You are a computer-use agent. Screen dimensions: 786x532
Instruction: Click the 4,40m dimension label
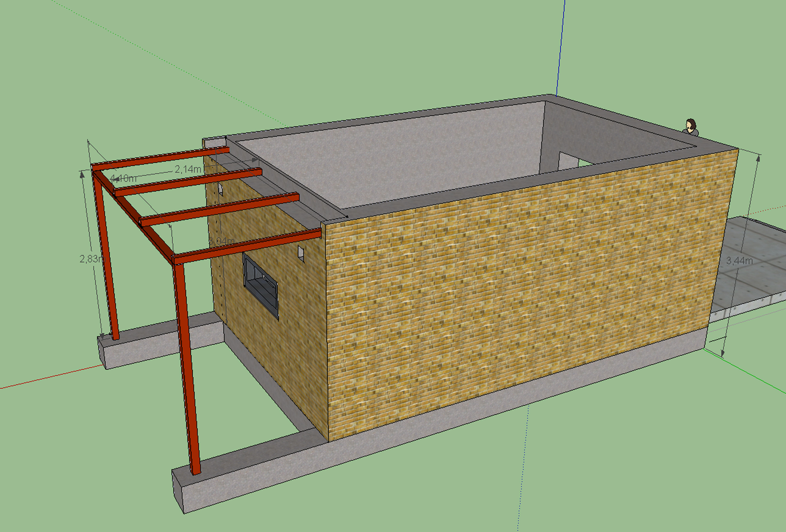tap(123, 178)
